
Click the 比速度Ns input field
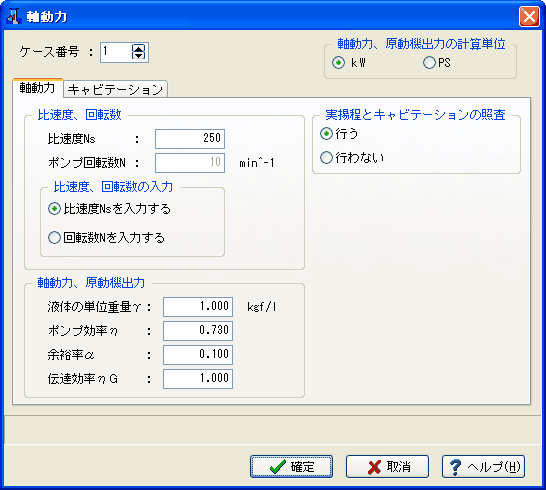pos(190,139)
